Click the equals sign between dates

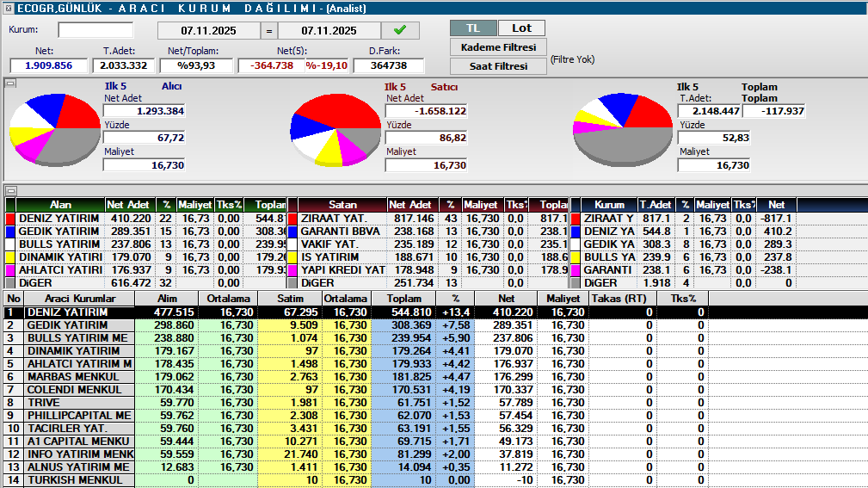pyautogui.click(x=268, y=30)
